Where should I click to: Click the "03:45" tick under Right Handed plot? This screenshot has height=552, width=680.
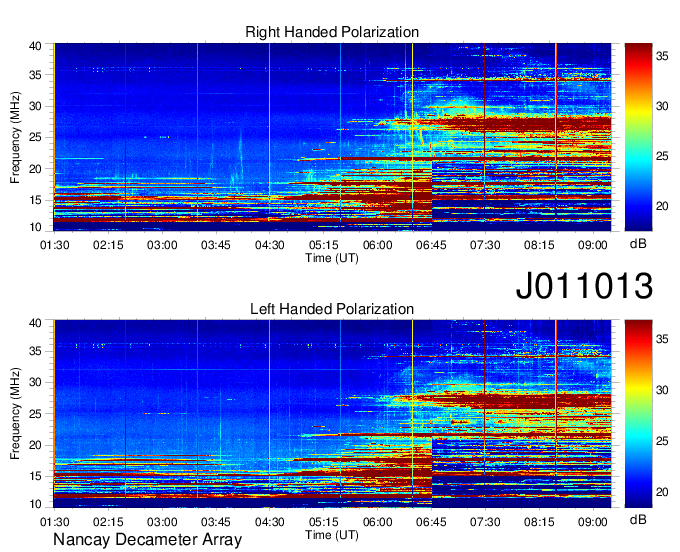(216, 245)
